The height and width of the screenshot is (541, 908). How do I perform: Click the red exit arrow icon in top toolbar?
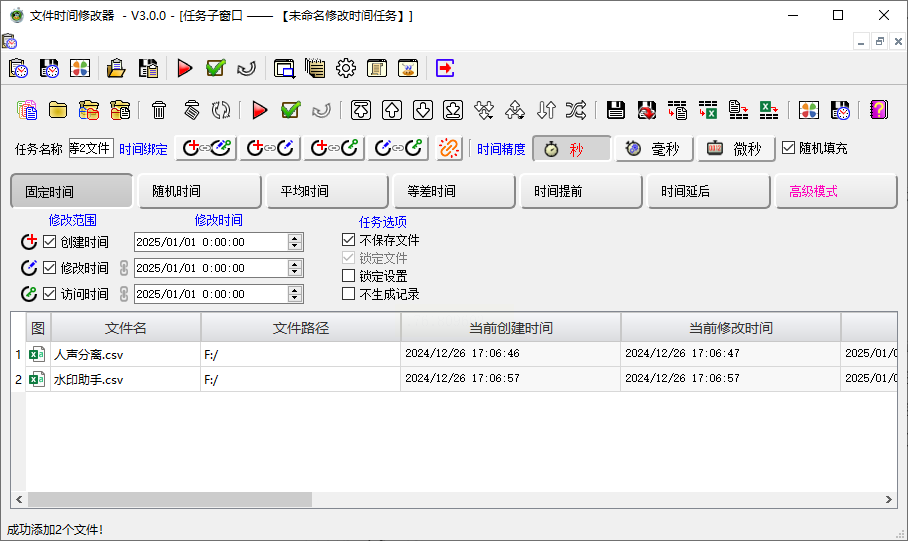(x=445, y=68)
